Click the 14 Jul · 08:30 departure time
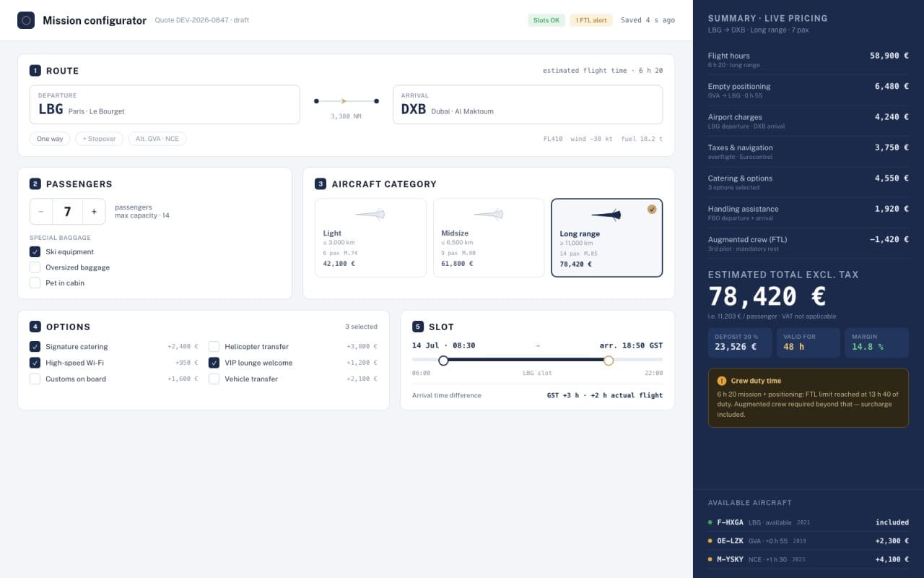Screen dimensions: 924x578 tap(443, 345)
